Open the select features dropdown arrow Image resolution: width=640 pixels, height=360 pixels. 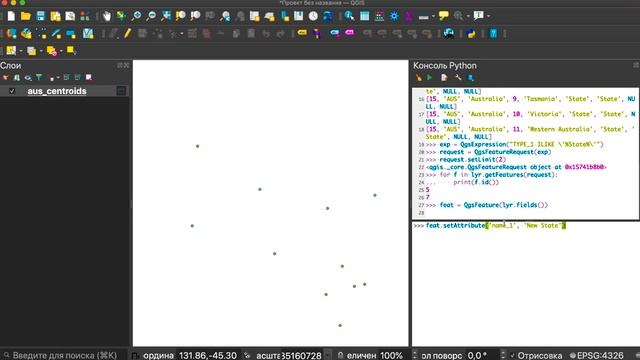click(x=21, y=51)
